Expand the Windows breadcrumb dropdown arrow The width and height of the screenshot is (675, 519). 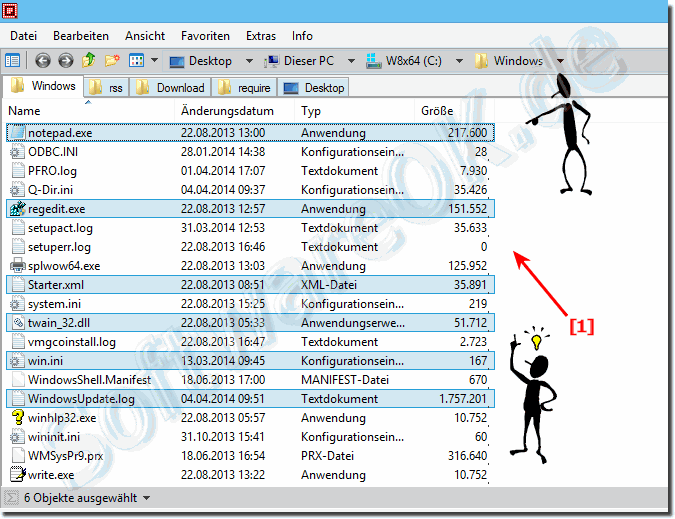pyautogui.click(x=560, y=61)
